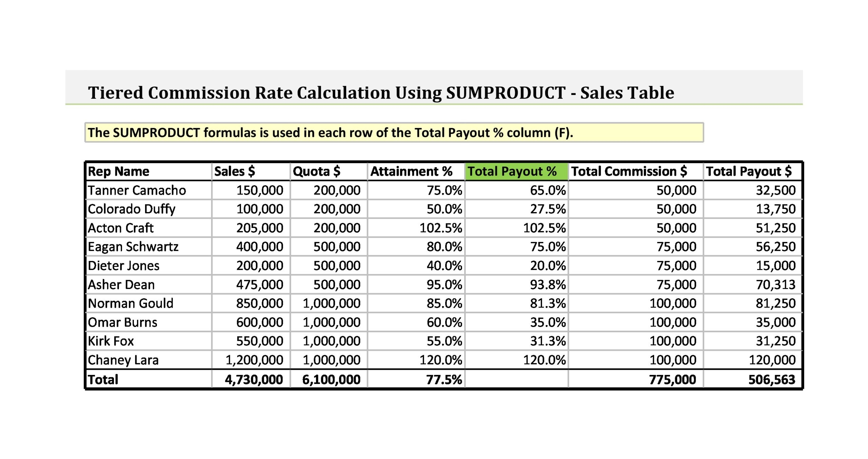Click Norman Gould's 850,000 sales cell
868x459 pixels.
(x=251, y=303)
